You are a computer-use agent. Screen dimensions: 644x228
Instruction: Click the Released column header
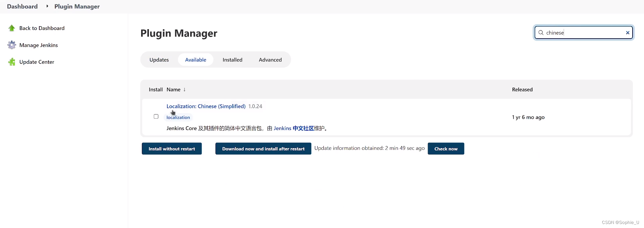tap(522, 89)
